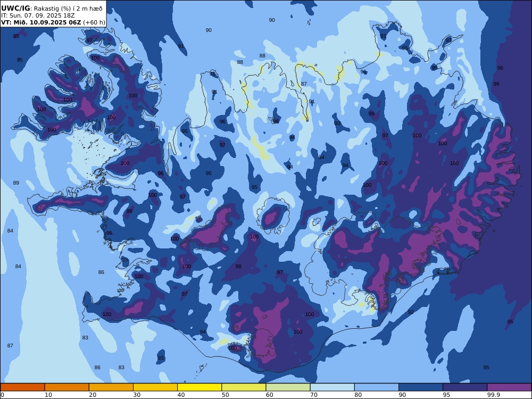Click the legend tick label 20

[93, 395]
